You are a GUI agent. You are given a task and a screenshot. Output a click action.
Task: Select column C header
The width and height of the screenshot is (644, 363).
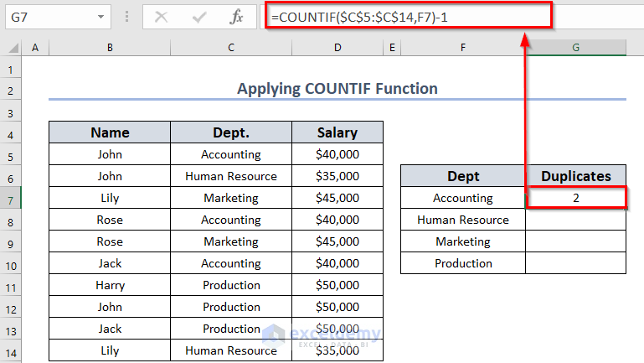coord(231,49)
